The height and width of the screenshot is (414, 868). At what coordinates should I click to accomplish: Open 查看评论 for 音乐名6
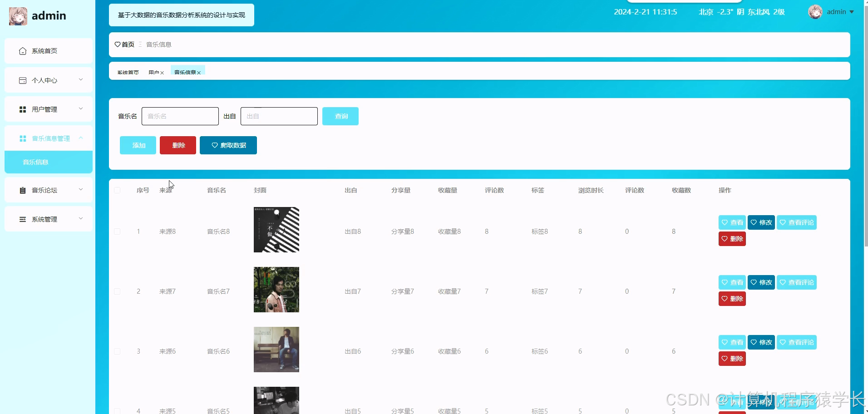(x=797, y=342)
